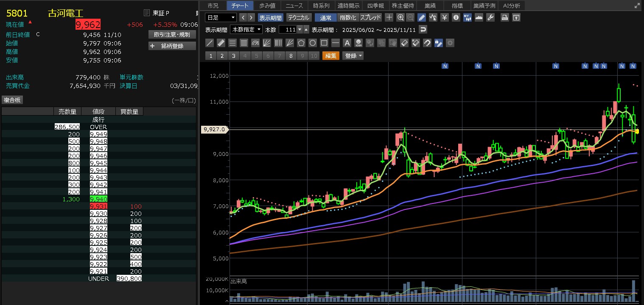
Task: Expand the 登録 dropdown button
Action: (x=353, y=56)
